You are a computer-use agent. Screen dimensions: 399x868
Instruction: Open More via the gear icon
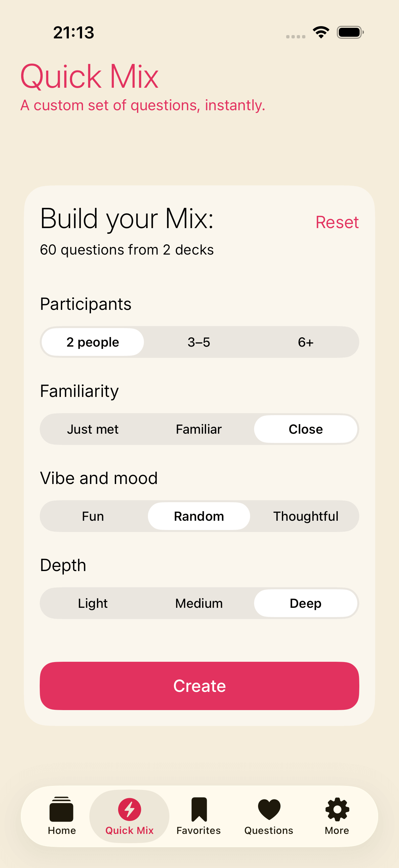click(x=337, y=809)
